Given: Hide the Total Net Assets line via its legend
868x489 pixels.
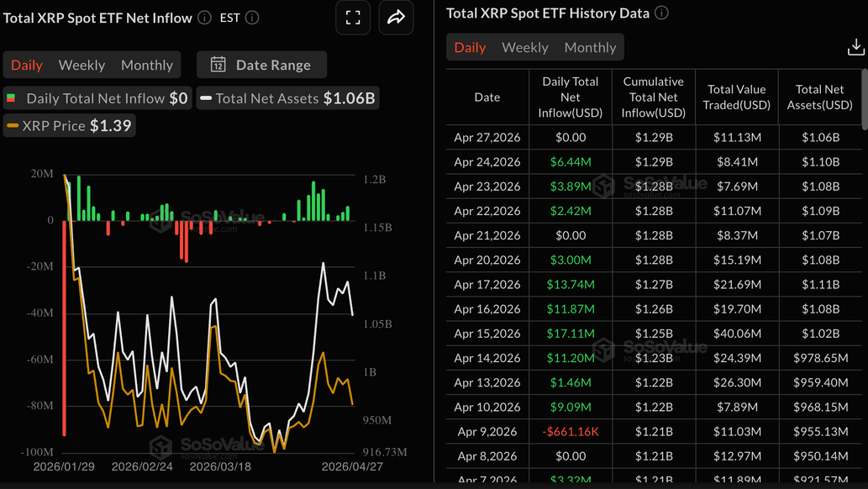Looking at the screenshot, I should [x=286, y=97].
